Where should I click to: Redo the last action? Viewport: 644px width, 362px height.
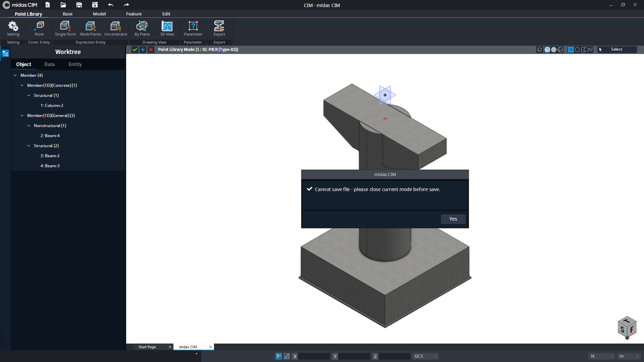pos(126,5)
